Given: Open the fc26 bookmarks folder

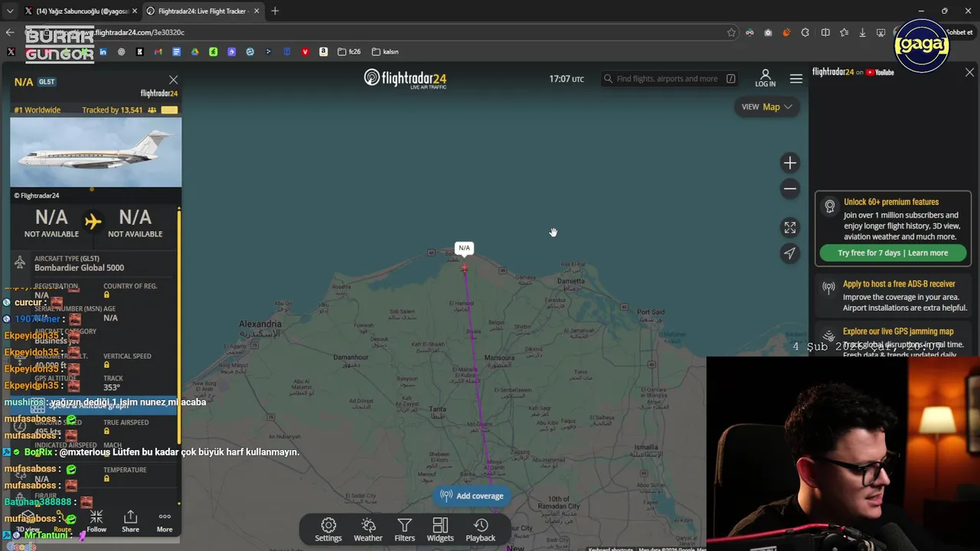Looking at the screenshot, I should tap(349, 52).
